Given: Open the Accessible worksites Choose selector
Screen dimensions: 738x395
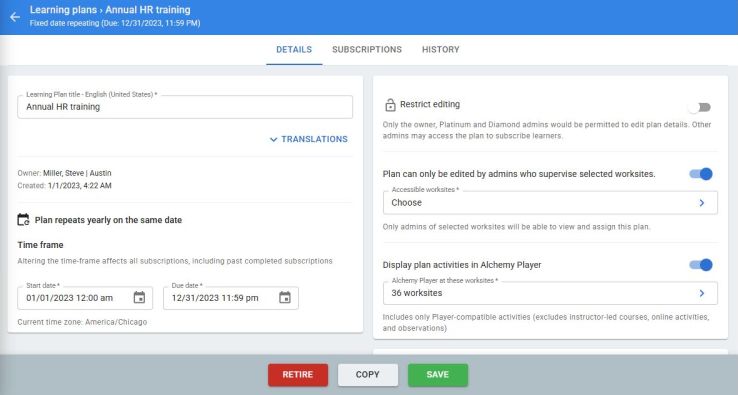Looking at the screenshot, I should coord(550,203).
